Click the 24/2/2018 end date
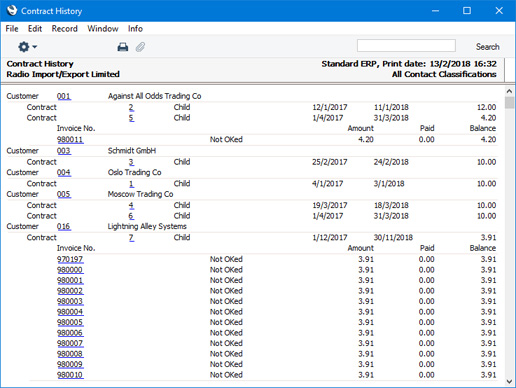The height and width of the screenshot is (388, 516). [391, 162]
